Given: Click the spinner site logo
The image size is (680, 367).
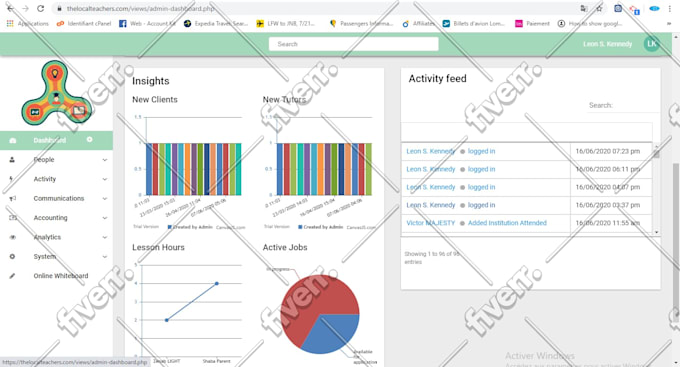Looking at the screenshot, I should (56, 93).
